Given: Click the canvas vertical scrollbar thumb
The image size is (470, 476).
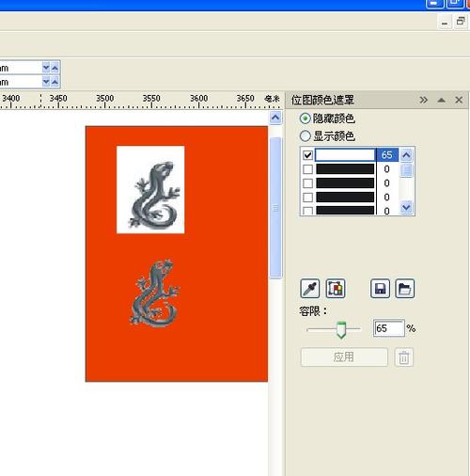Looking at the screenshot, I should click(275, 208).
